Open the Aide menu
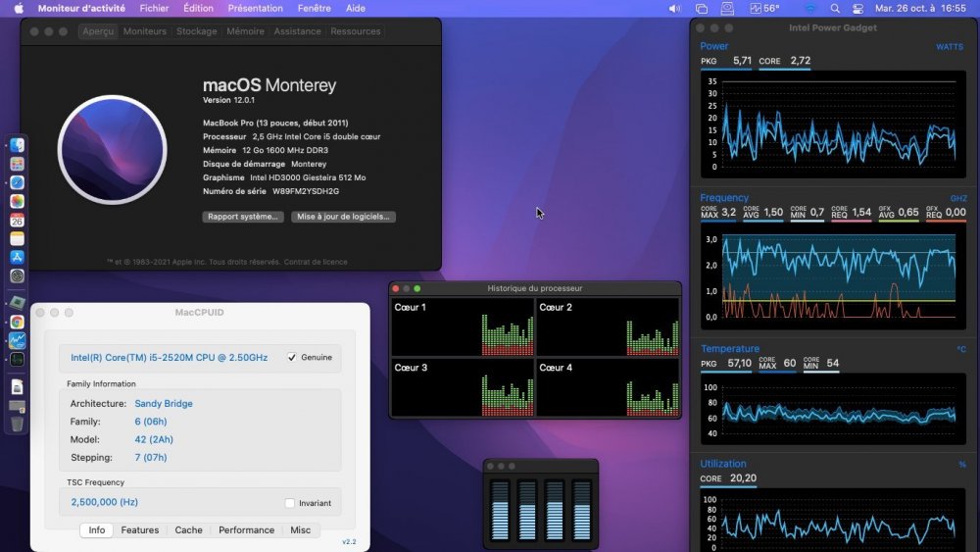980x552 pixels. [x=356, y=8]
